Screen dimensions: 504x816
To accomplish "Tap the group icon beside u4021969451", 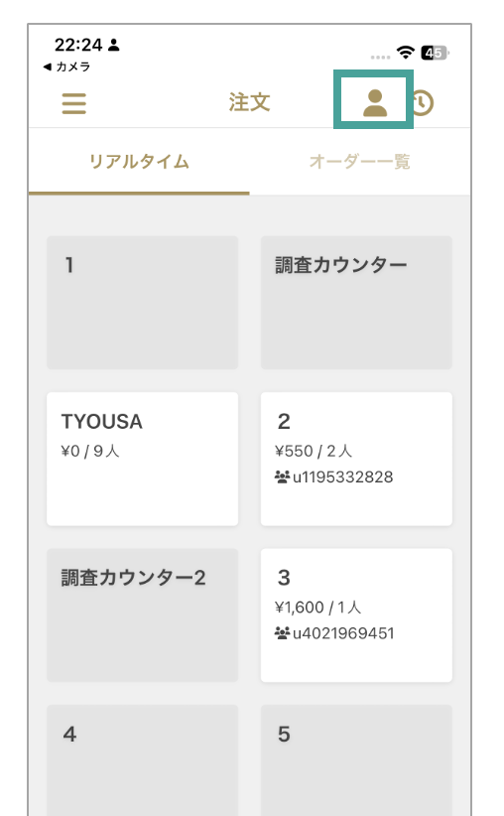I will pos(282,632).
